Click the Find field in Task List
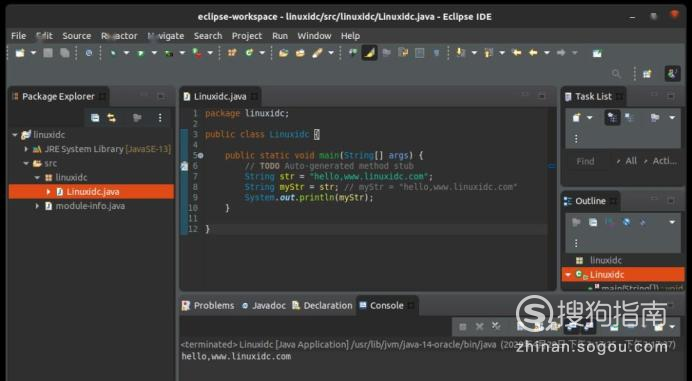 (586, 161)
